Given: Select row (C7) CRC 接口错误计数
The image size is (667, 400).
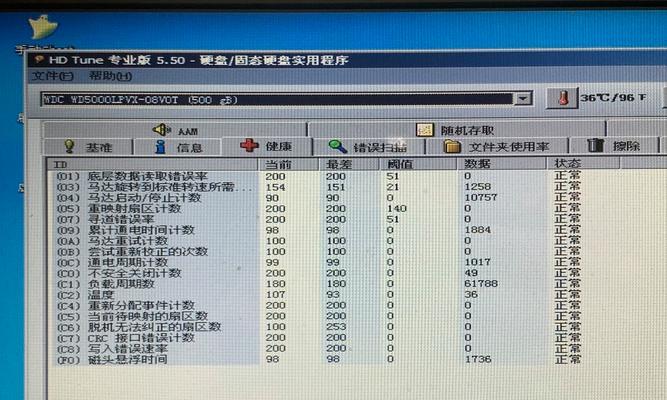Looking at the screenshot, I should [x=319, y=338].
